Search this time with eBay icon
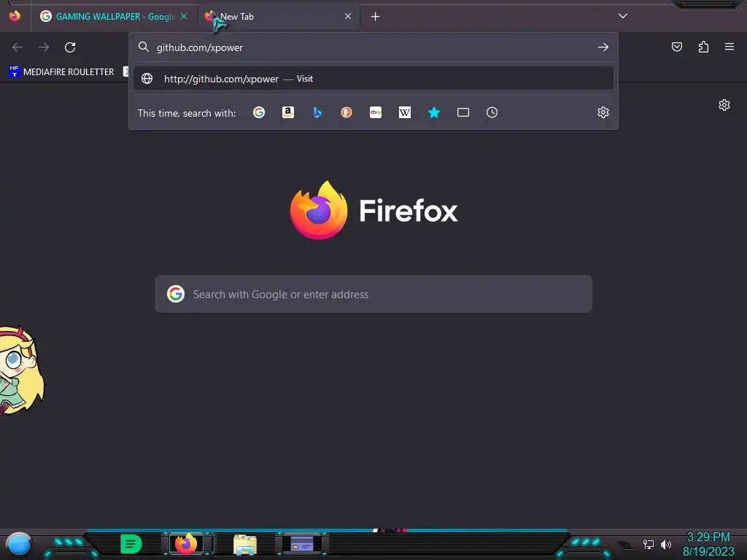Image resolution: width=747 pixels, height=560 pixels. pos(376,112)
